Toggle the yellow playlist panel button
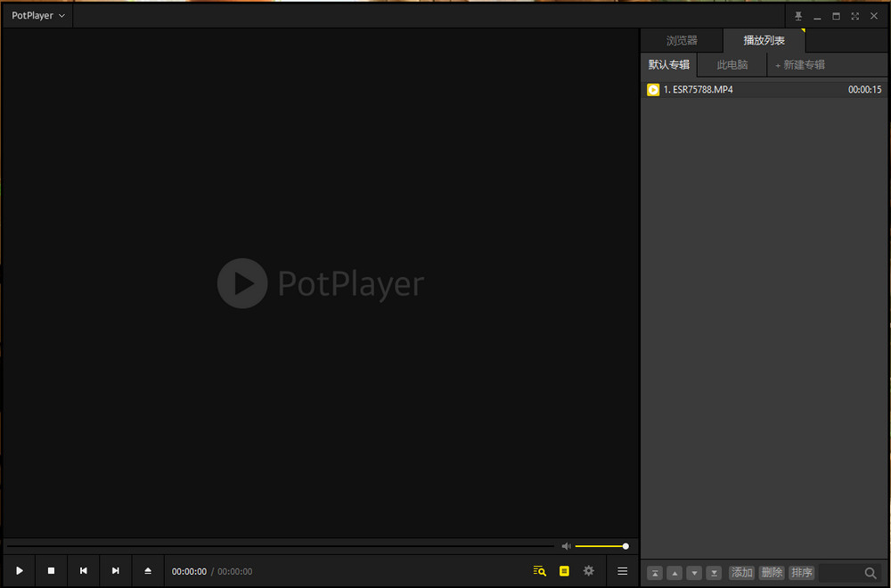The height and width of the screenshot is (588, 891). click(564, 571)
